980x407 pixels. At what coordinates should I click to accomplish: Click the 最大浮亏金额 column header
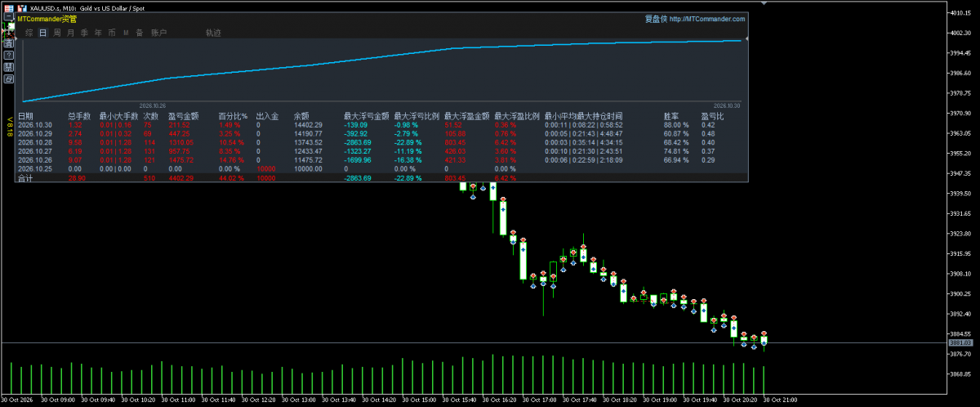coord(367,116)
